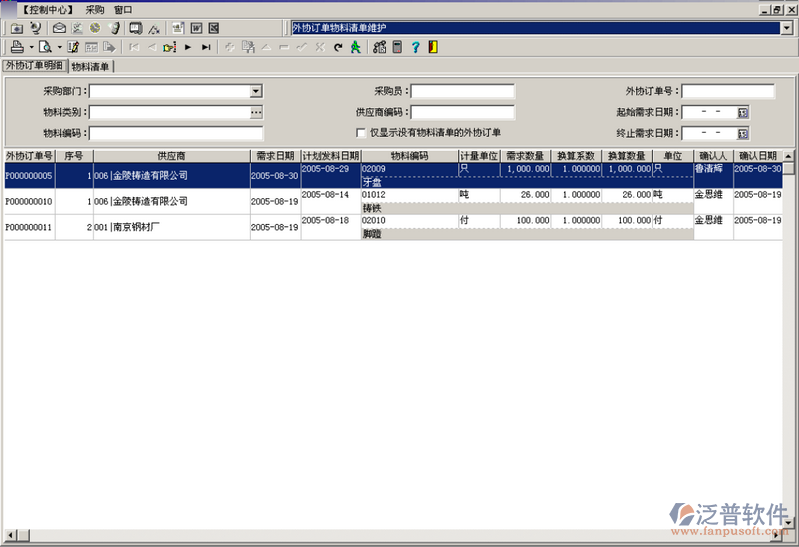Expand the 采购部门 dropdown
The width and height of the screenshot is (799, 547).
pyautogui.click(x=256, y=91)
